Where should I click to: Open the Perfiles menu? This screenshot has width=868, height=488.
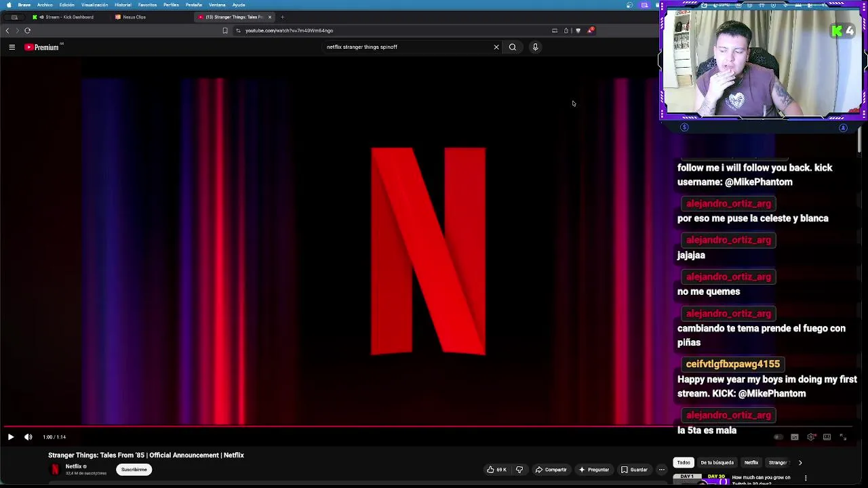click(x=171, y=5)
